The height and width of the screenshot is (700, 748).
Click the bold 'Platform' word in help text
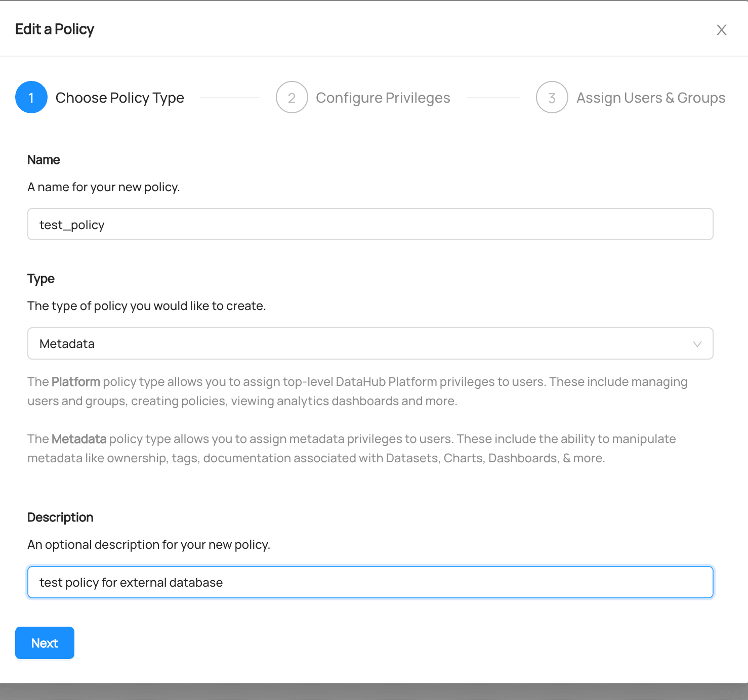76,382
